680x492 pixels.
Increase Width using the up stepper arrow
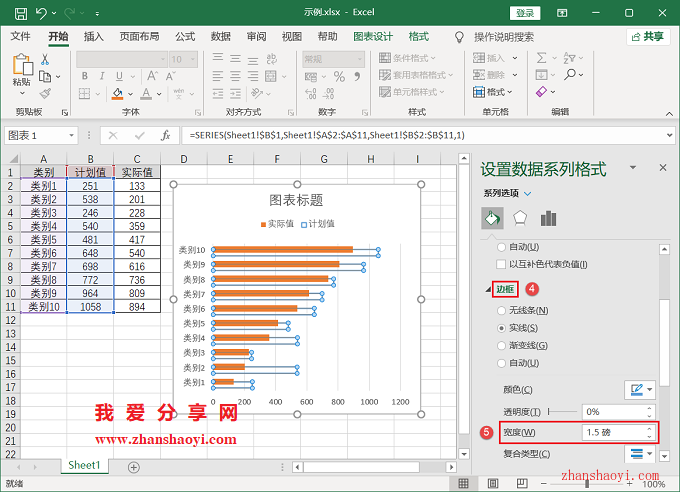649,429
